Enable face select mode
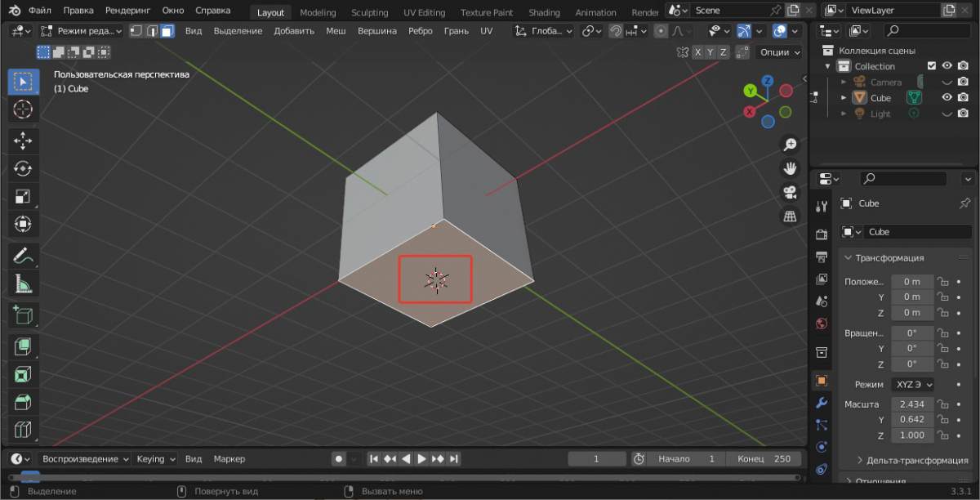Viewport: 980px width, 500px height. tap(167, 31)
